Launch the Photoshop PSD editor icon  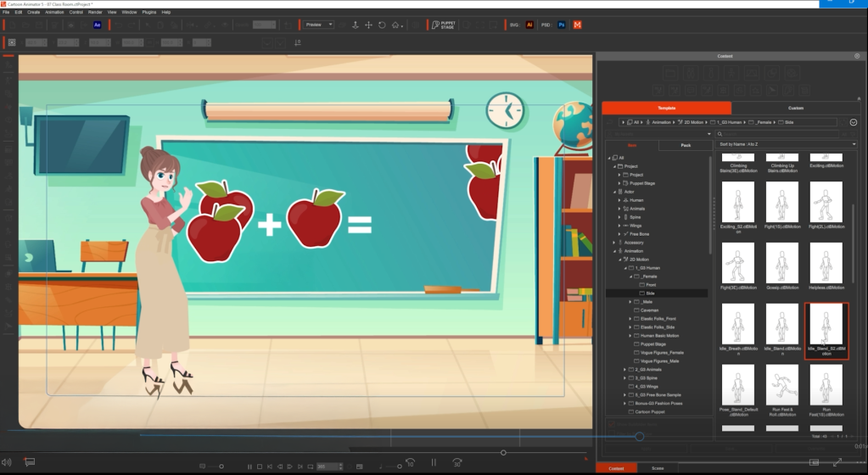(x=562, y=25)
